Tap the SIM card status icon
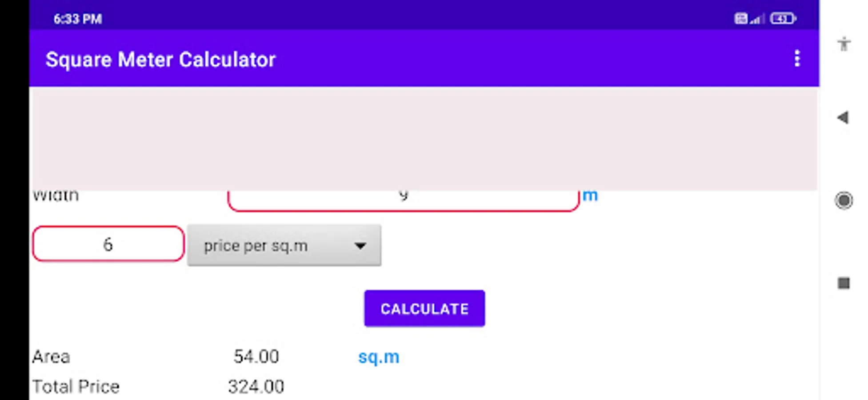 tap(740, 19)
